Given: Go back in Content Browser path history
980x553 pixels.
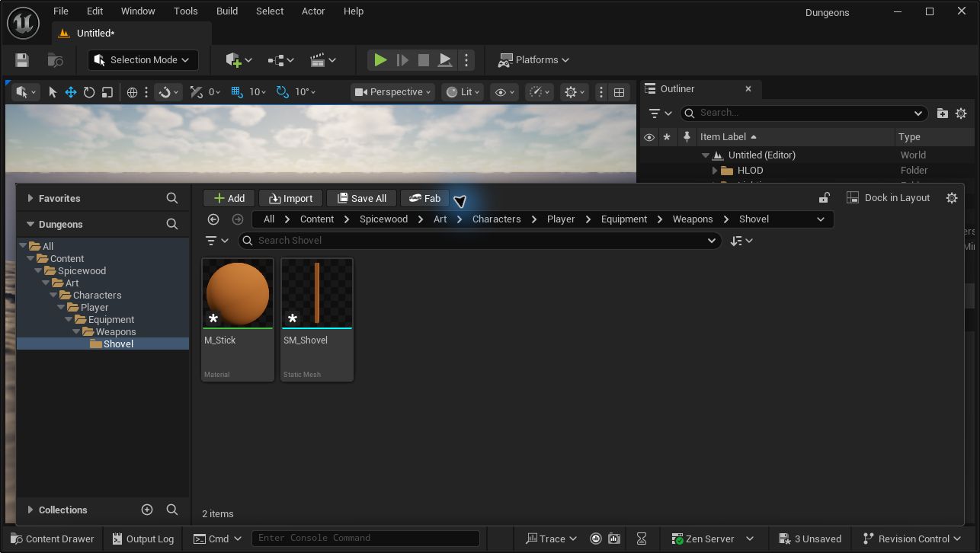Looking at the screenshot, I should point(213,219).
